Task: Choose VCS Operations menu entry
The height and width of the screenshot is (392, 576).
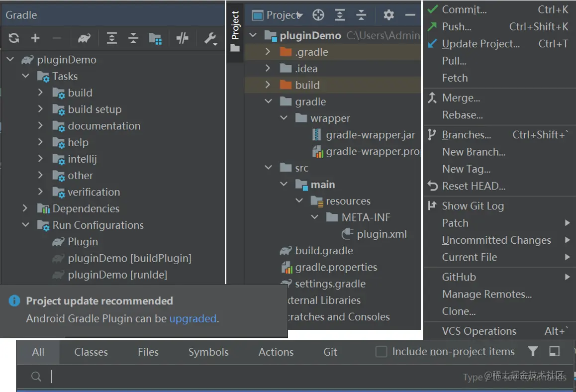Action: click(x=499, y=331)
